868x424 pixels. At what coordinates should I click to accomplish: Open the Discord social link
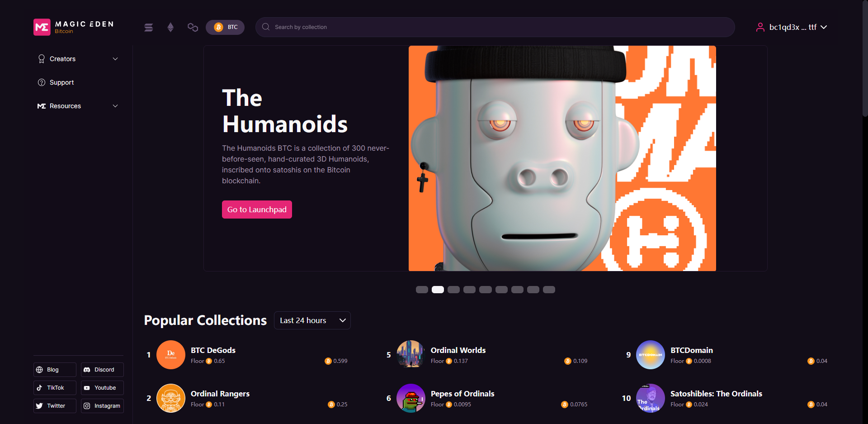[x=102, y=370]
